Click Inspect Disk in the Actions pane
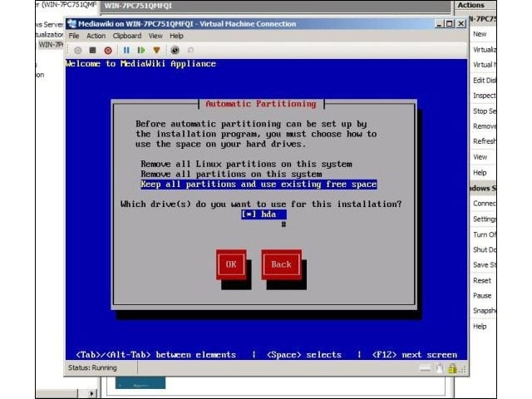 [484, 96]
